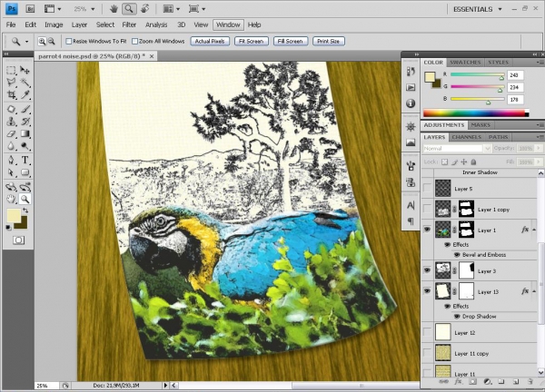Select the Polygonal Lasso tool
Image resolution: width=545 pixels, height=392 pixels.
tap(11, 83)
